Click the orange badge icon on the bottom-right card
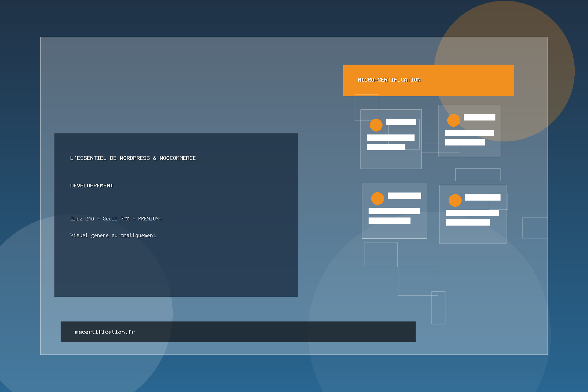Screen dimensions: 588x392 (x=455, y=201)
